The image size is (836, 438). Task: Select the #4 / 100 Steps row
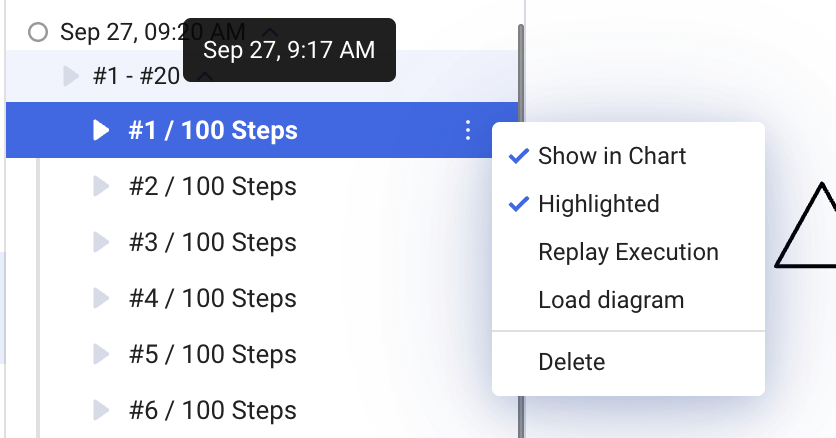[x=262, y=298]
